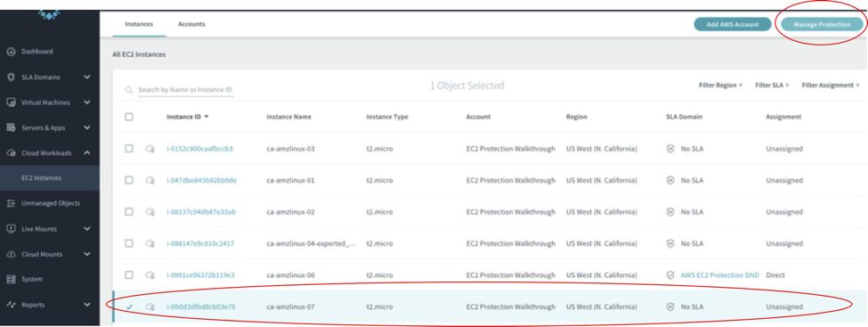Click the Instance Name column header
The image size is (868, 327).
click(289, 117)
